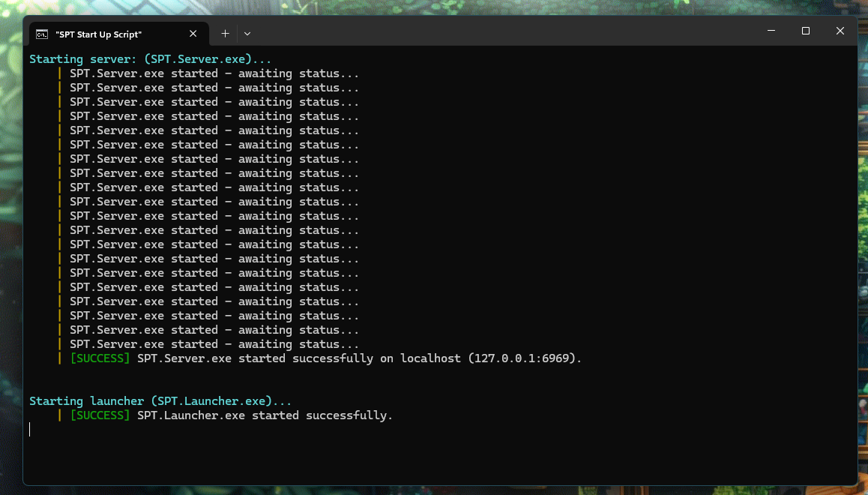The height and width of the screenshot is (495, 868).
Task: Expand the new tab profile dropdown
Action: click(247, 34)
